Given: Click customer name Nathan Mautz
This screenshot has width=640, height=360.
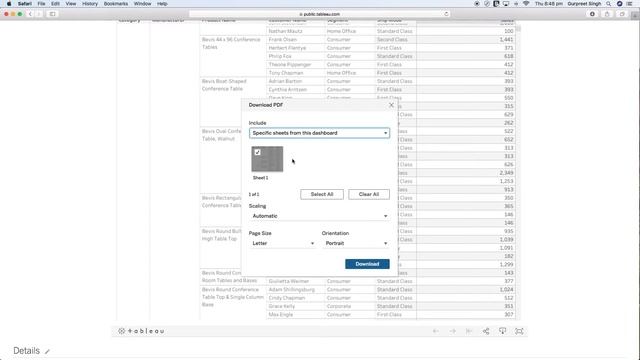Looking at the screenshot, I should point(285,31).
